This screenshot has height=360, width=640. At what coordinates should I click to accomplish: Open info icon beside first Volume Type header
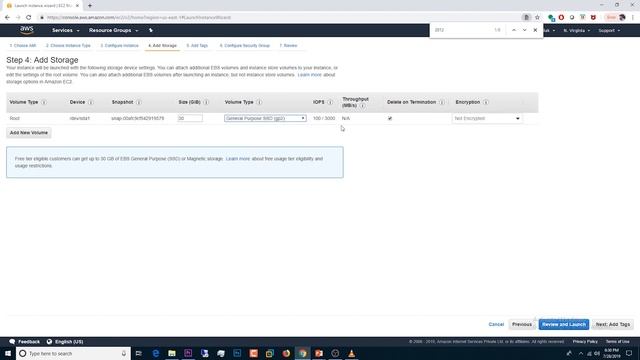(x=44, y=102)
